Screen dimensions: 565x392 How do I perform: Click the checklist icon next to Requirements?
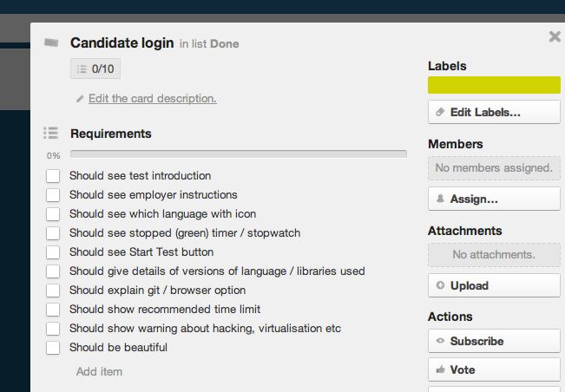[x=51, y=133]
